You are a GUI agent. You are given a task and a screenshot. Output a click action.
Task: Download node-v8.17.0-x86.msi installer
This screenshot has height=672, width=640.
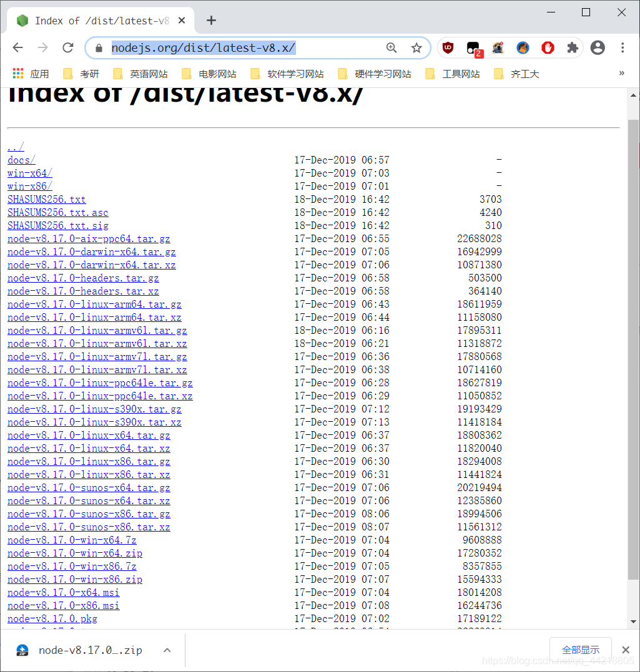(x=64, y=606)
